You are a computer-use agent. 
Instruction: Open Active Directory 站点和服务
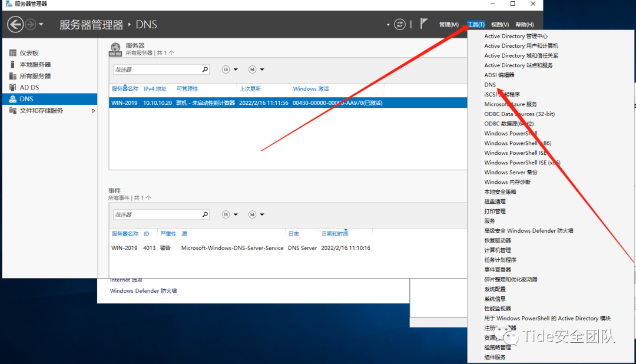pos(518,65)
